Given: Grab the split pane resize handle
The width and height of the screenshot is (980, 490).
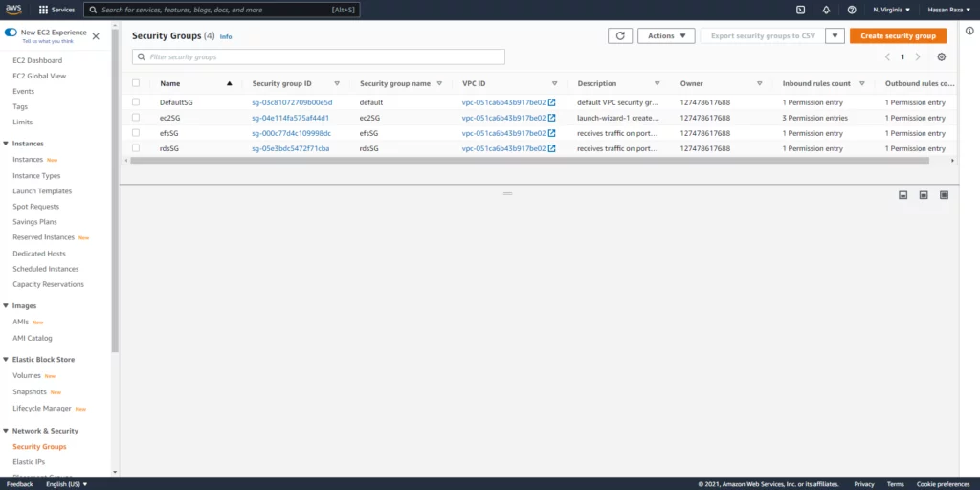Looking at the screenshot, I should pyautogui.click(x=507, y=193).
